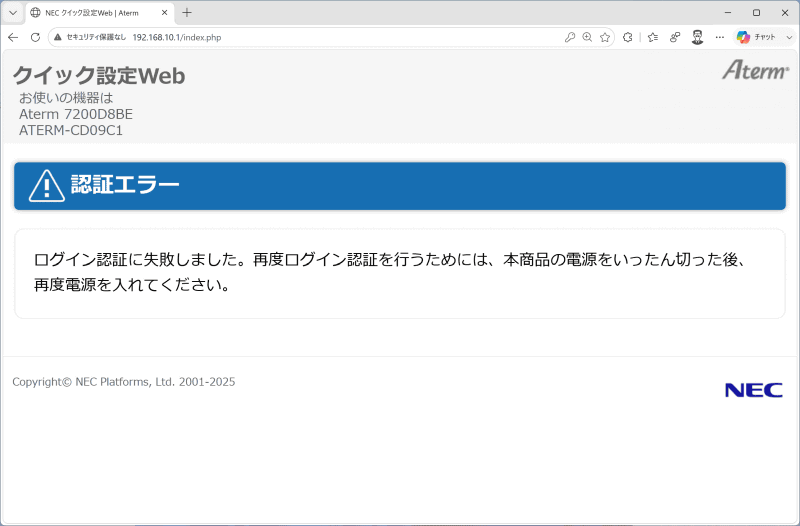Close the browser window

click(x=785, y=13)
